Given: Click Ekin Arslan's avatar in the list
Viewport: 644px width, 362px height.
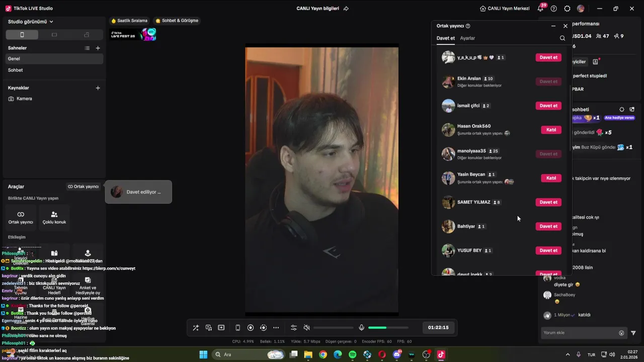Looking at the screenshot, I should [x=448, y=81].
